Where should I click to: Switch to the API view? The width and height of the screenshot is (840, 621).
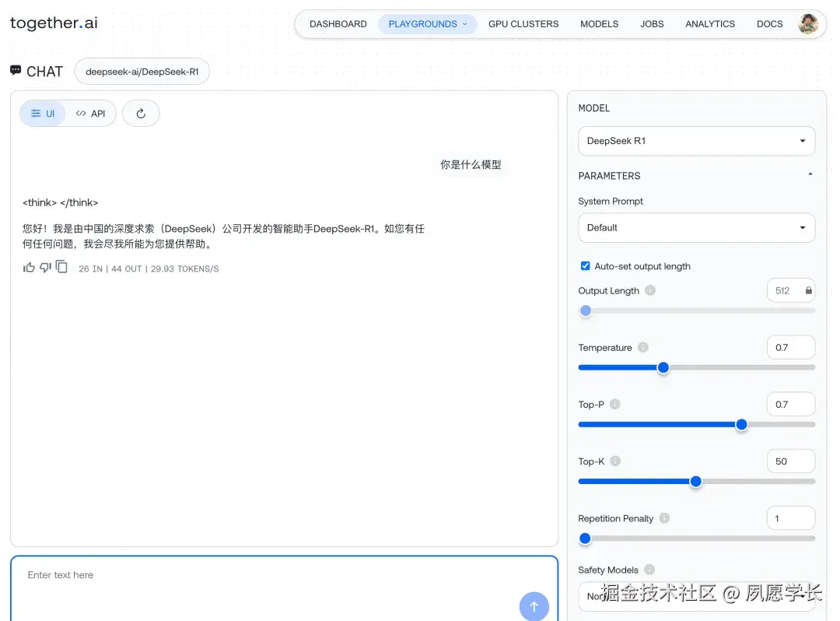[x=90, y=113]
